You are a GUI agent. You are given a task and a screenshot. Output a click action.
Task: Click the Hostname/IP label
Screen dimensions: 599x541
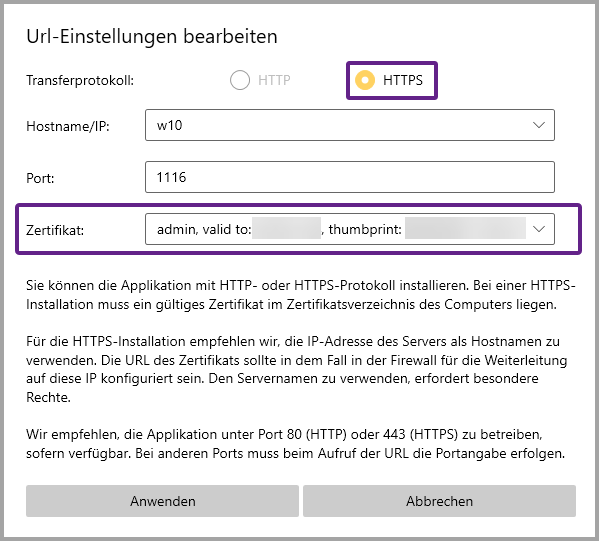click(x=68, y=126)
